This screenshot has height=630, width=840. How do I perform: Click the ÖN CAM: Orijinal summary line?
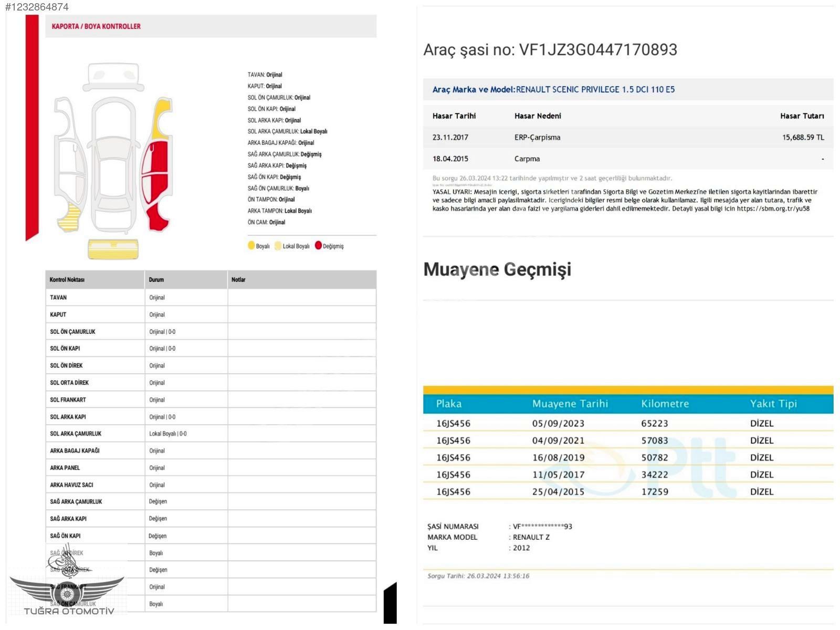pyautogui.click(x=266, y=222)
